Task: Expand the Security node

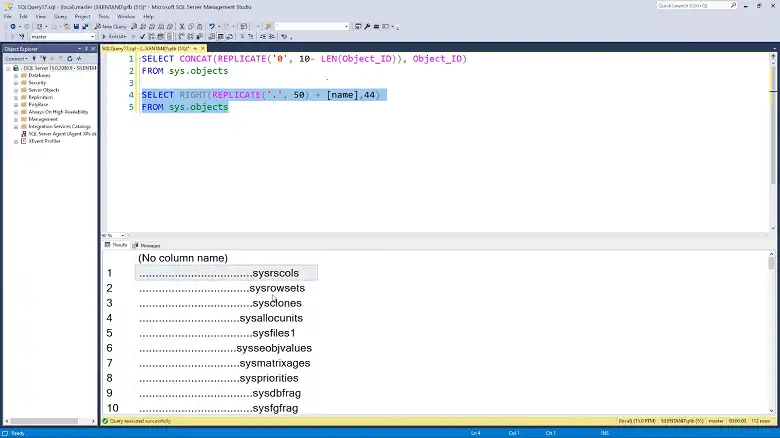Action: click(16, 83)
